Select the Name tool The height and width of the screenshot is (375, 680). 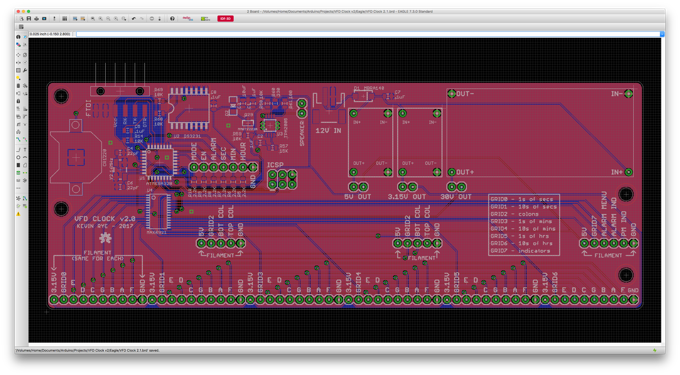click(18, 109)
